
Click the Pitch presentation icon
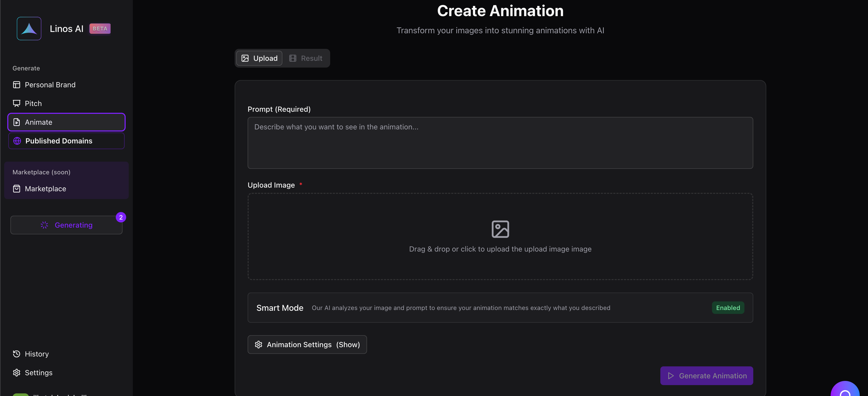(17, 103)
